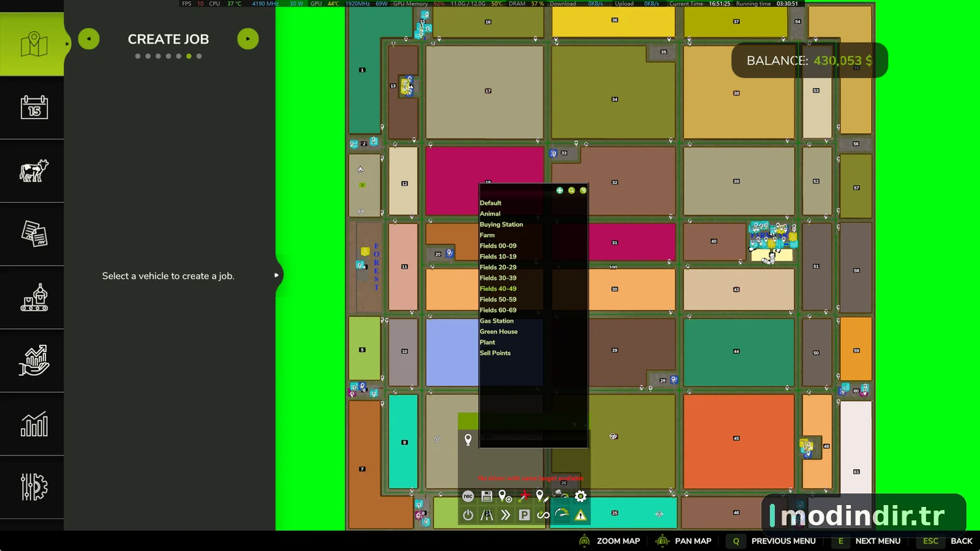Click the AutoDrive road lanes icon

[487, 515]
